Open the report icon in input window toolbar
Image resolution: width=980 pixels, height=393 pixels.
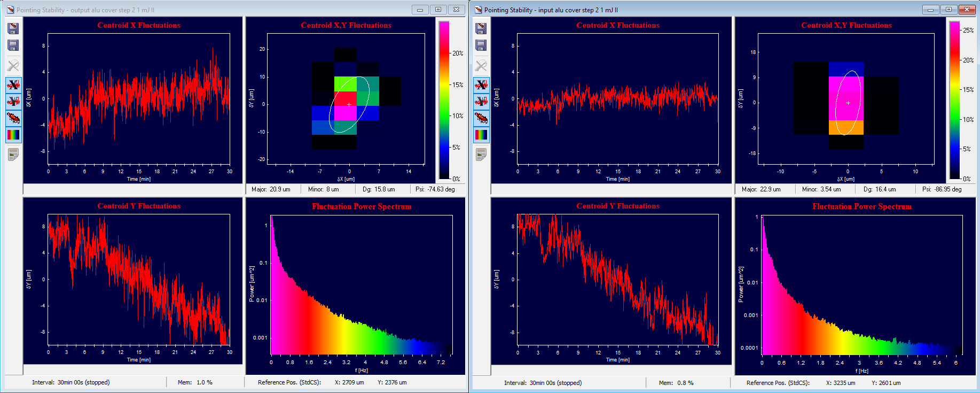(x=481, y=155)
